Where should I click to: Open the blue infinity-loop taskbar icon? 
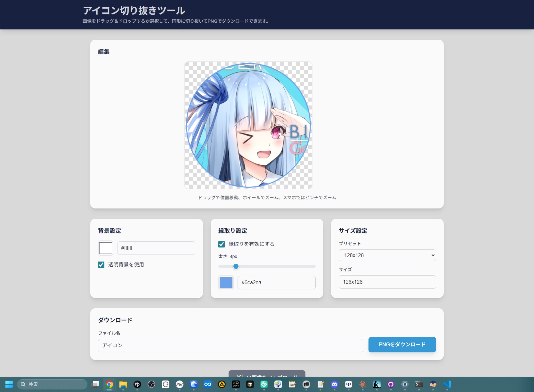click(x=208, y=384)
